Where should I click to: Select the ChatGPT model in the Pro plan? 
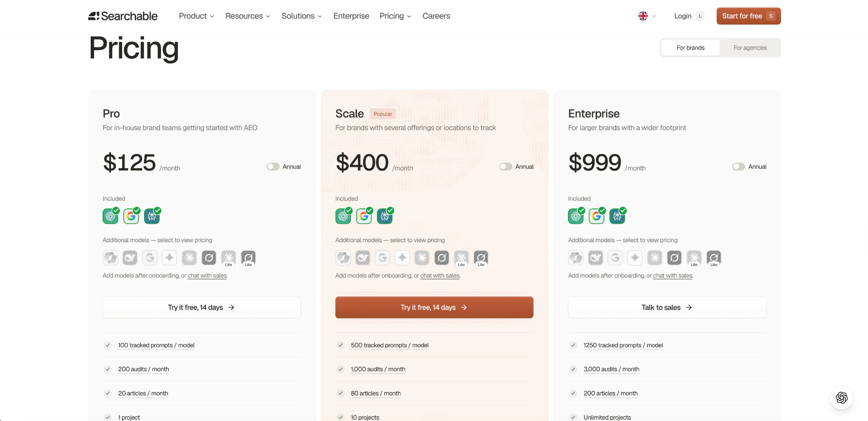(110, 216)
